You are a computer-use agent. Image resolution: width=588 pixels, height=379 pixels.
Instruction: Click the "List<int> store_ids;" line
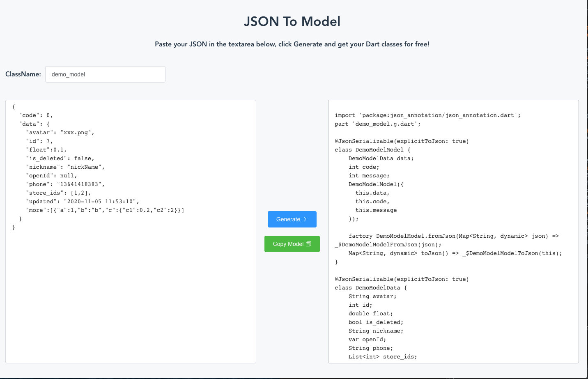[x=383, y=357]
